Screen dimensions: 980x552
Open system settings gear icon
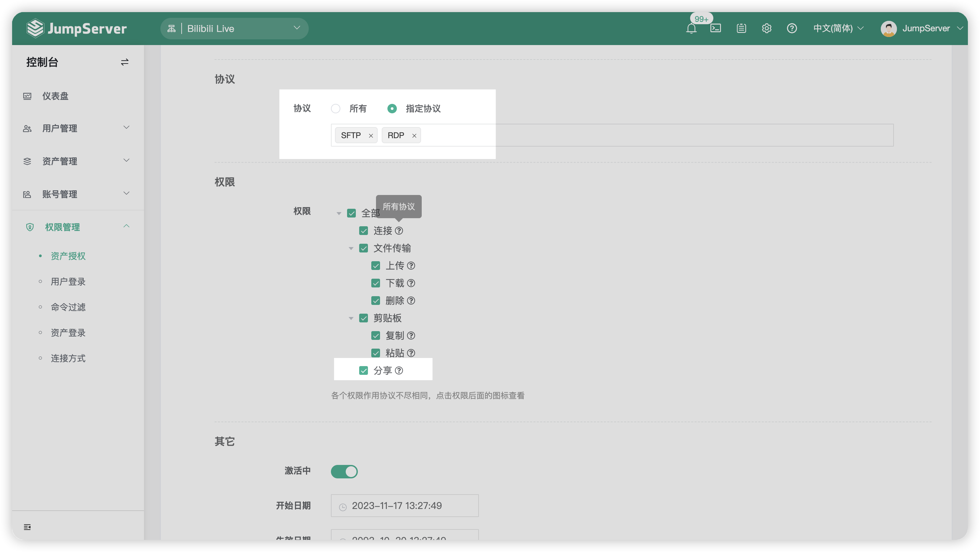coord(766,29)
